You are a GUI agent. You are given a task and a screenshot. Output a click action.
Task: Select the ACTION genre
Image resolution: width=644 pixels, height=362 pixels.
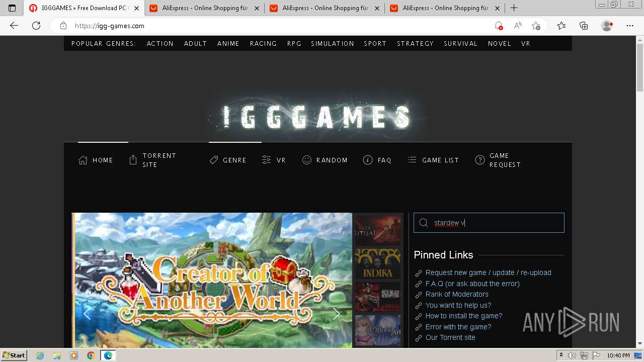point(160,44)
